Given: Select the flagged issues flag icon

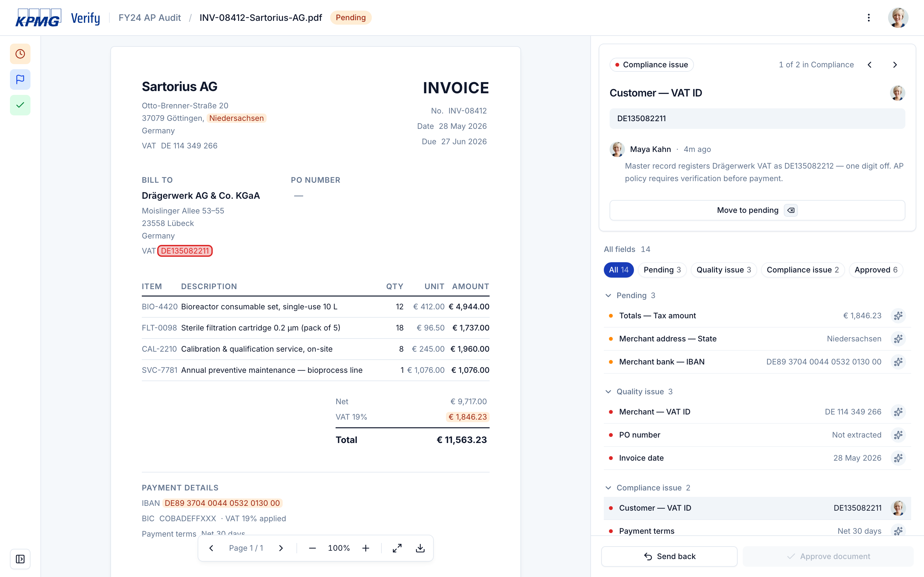Looking at the screenshot, I should coord(20,79).
